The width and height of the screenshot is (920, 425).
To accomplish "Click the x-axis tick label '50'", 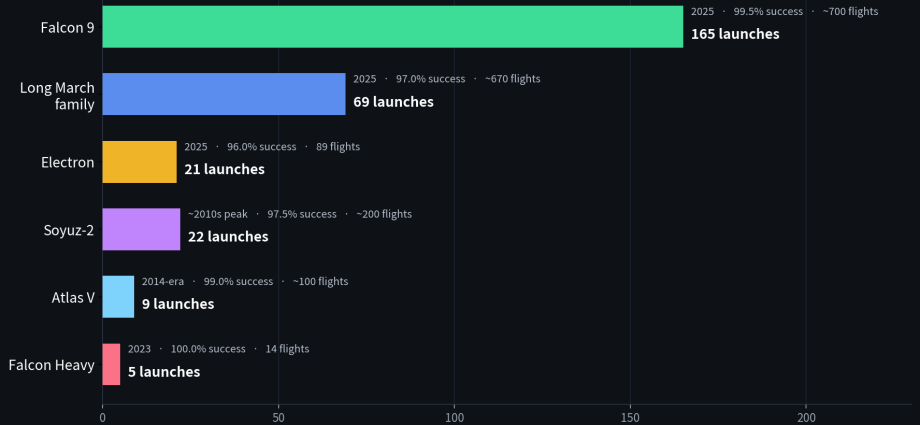I will pyautogui.click(x=278, y=417).
